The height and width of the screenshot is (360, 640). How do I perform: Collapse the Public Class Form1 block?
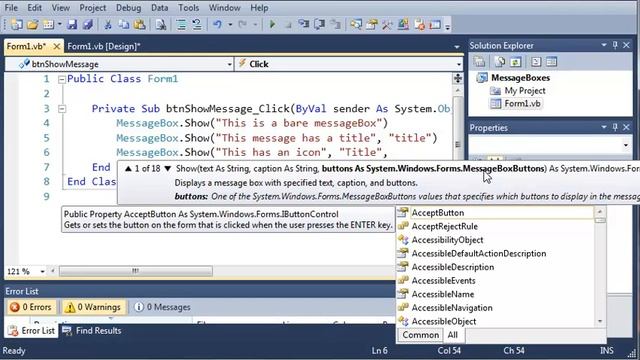coord(62,79)
